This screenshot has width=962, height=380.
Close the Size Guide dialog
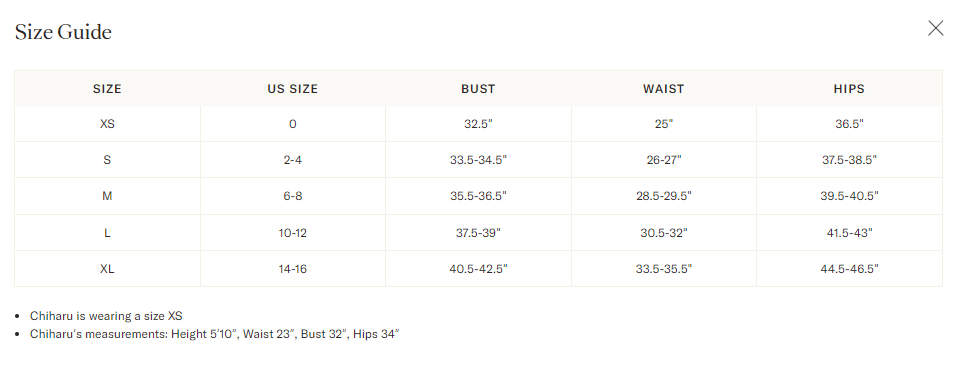[x=935, y=28]
